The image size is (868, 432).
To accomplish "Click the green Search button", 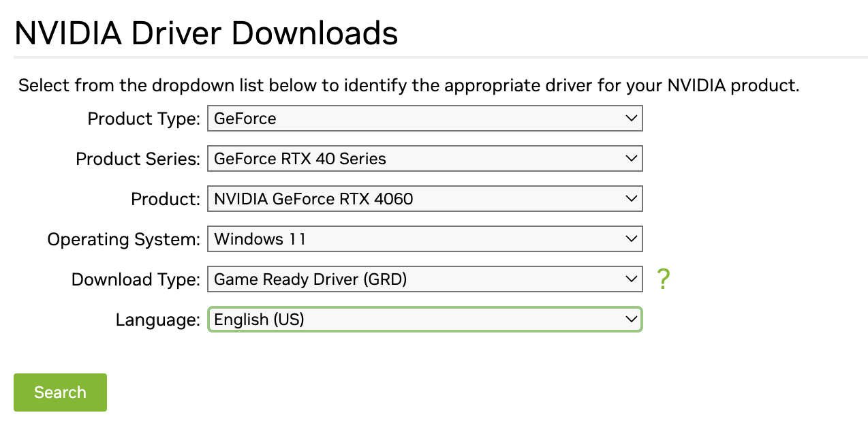I will point(60,392).
